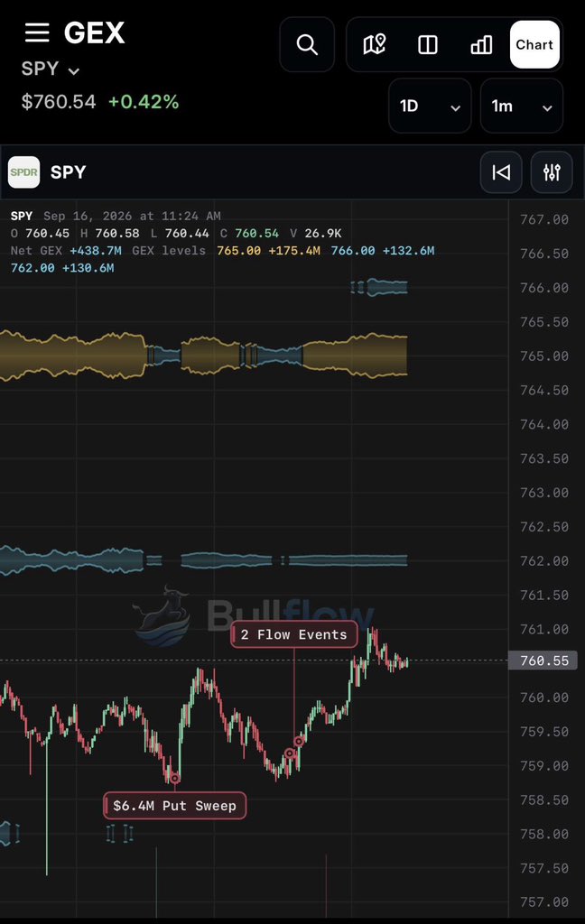Click the $6.4M Put Sweep label
Viewport: 585px width, 924px height.
174,806
